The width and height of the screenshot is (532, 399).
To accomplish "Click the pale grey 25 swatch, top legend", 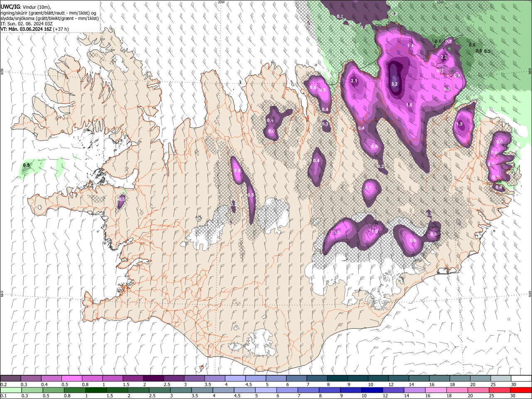I will coord(501,379).
